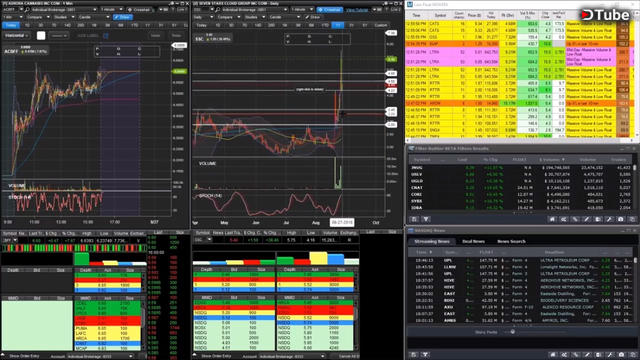This screenshot has width=640, height=360.
Task: Select JNUG row in Filter Builder results
Action: tap(520, 168)
